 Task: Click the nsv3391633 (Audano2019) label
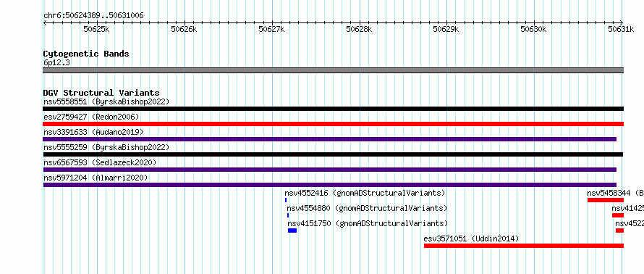coord(93,132)
